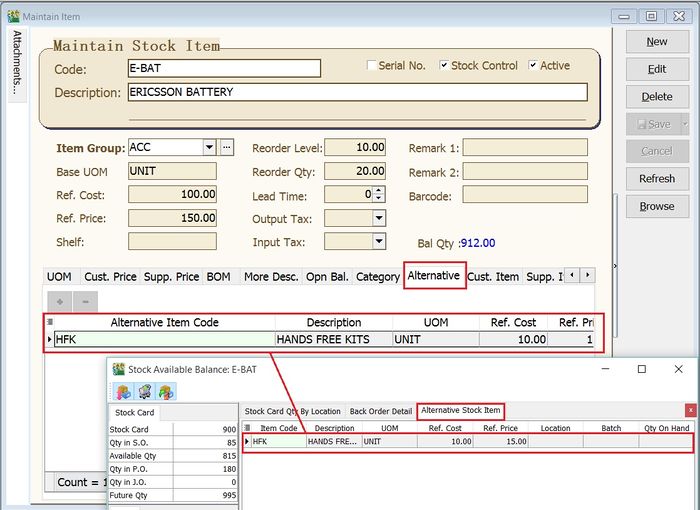Switch to the Back Order Detail tab
The width and height of the screenshot is (700, 510).
381,411
